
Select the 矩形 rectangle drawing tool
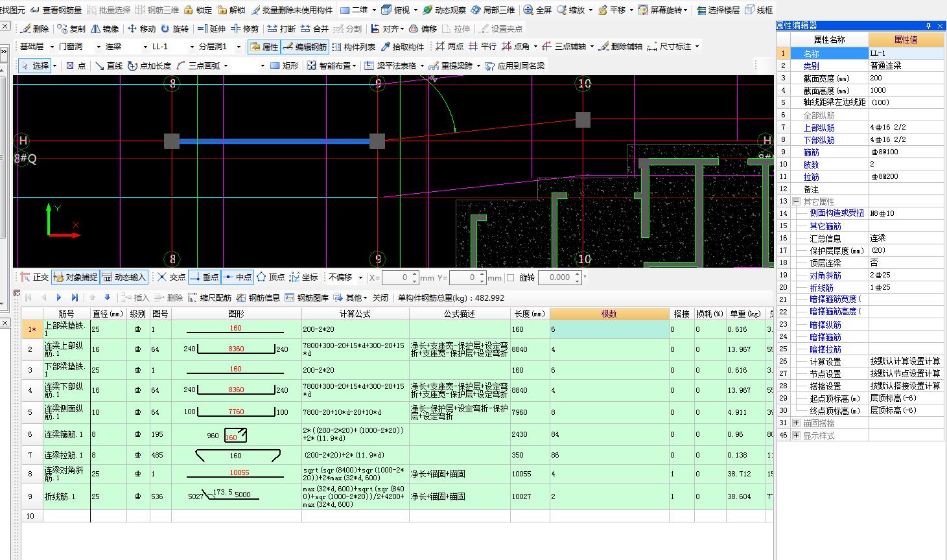click(284, 65)
